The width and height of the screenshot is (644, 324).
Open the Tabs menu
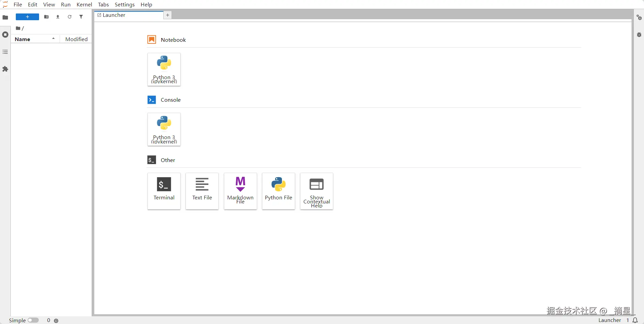pyautogui.click(x=103, y=4)
